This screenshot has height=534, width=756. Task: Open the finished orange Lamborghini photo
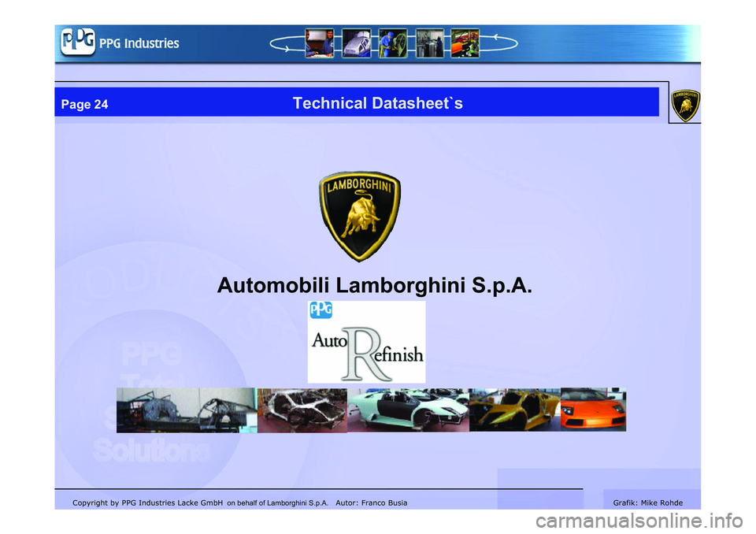pos(594,410)
